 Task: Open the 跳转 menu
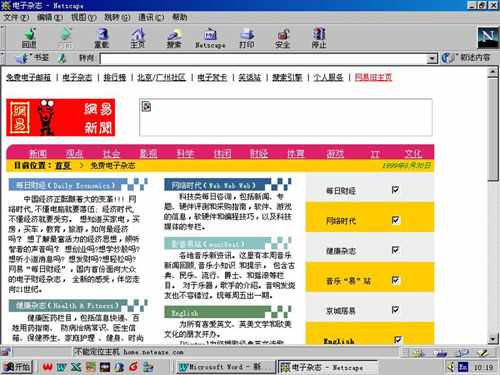pos(117,17)
